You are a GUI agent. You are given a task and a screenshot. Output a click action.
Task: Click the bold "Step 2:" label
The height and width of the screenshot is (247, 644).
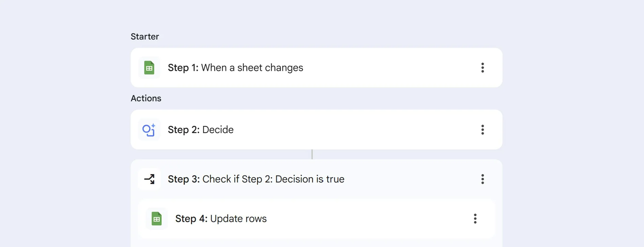[184, 130]
